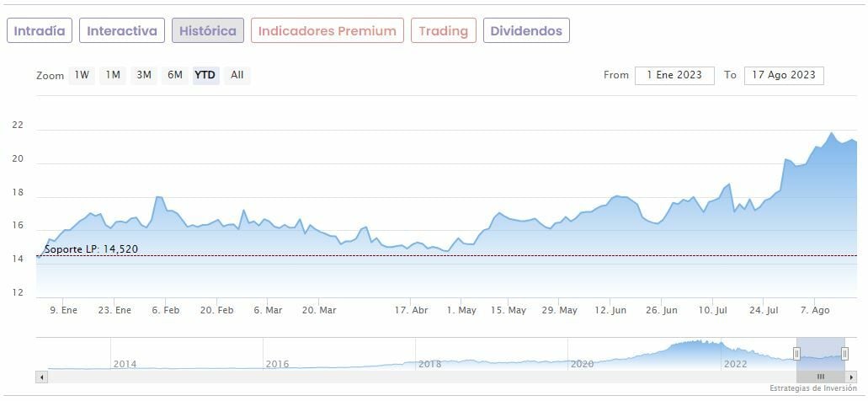
Task: View the Dividendos tab
Action: pyautogui.click(x=526, y=31)
